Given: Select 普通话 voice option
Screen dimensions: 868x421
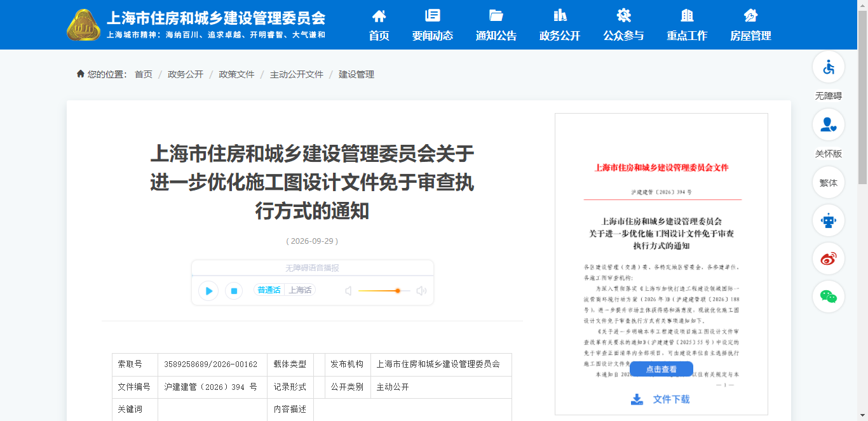Looking at the screenshot, I should point(269,290).
